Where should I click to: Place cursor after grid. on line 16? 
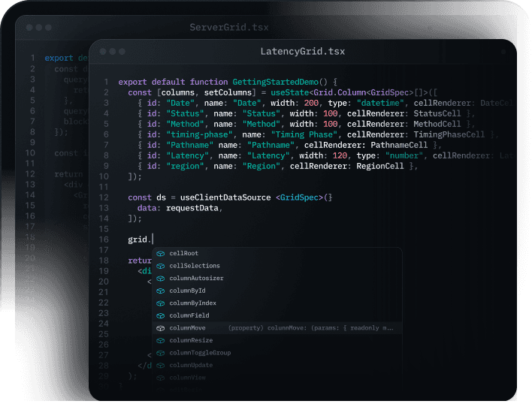point(153,240)
